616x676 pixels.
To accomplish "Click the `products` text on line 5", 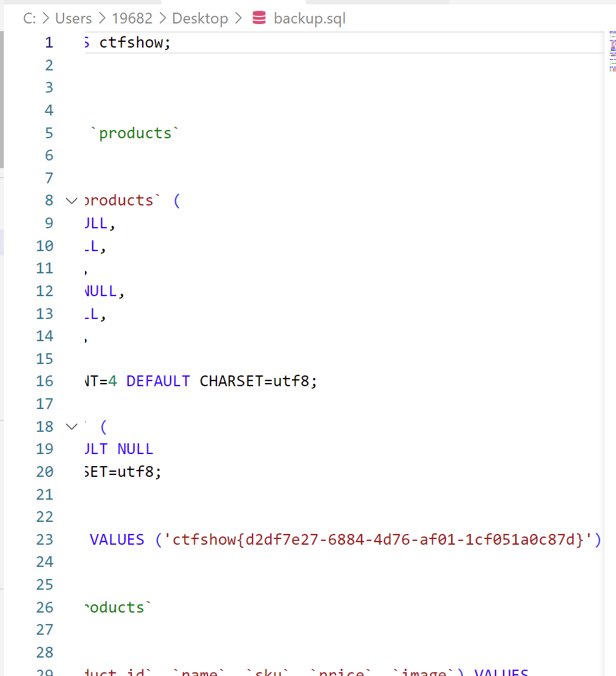I will (135, 133).
